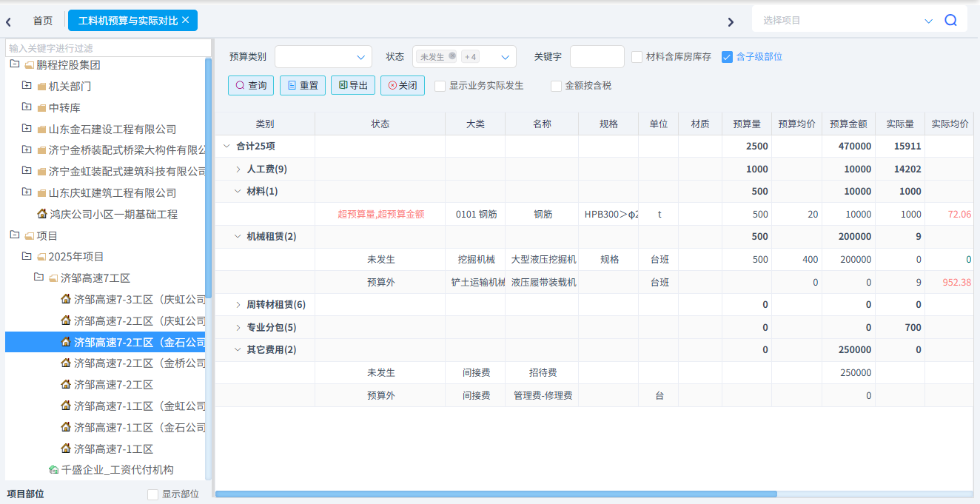This screenshot has height=504, width=980.
Task: Switch to the 首页 tab
Action: pyautogui.click(x=43, y=21)
